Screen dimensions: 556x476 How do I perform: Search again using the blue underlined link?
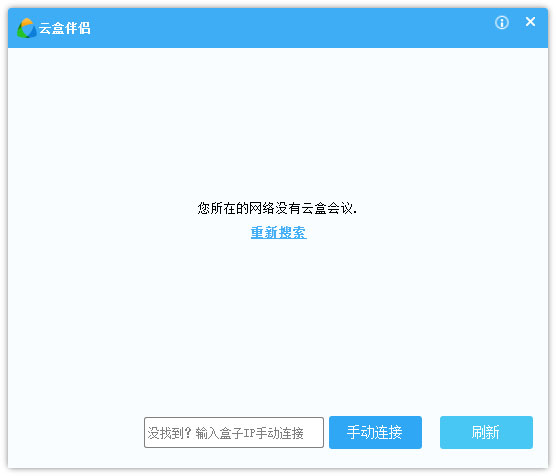278,233
